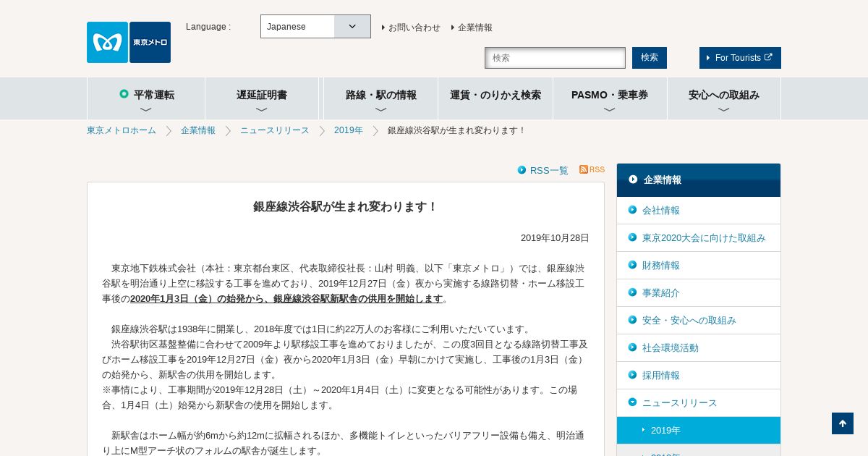
Task: Expand 遅延証明書 menu
Action: (x=262, y=98)
